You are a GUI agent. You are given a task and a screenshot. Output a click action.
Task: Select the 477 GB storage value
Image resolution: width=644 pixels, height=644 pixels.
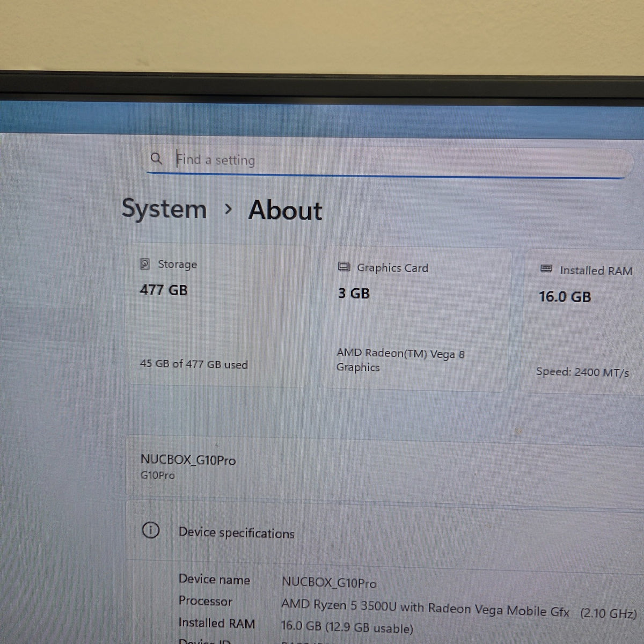(x=164, y=290)
